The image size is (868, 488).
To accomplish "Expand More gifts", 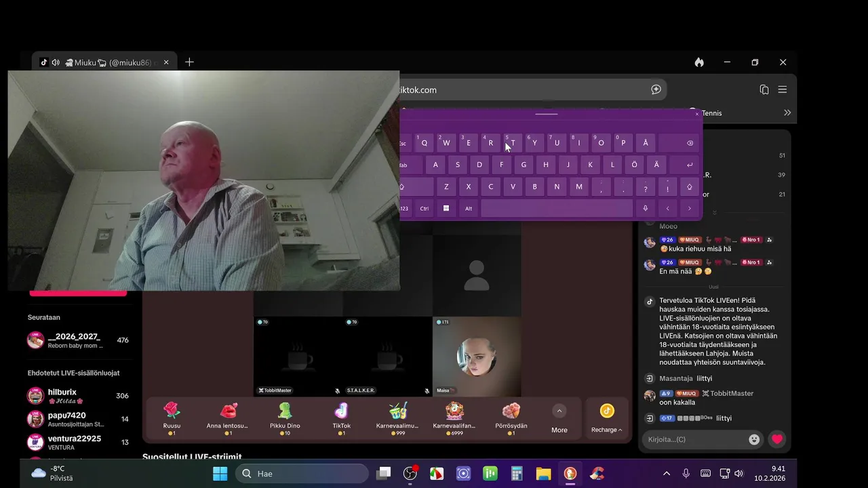I will [559, 419].
